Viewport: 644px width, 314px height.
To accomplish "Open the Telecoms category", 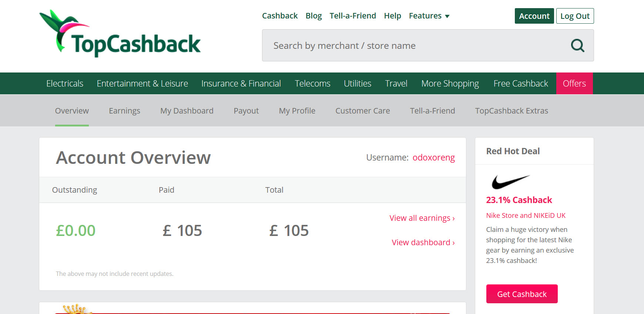I will [312, 84].
